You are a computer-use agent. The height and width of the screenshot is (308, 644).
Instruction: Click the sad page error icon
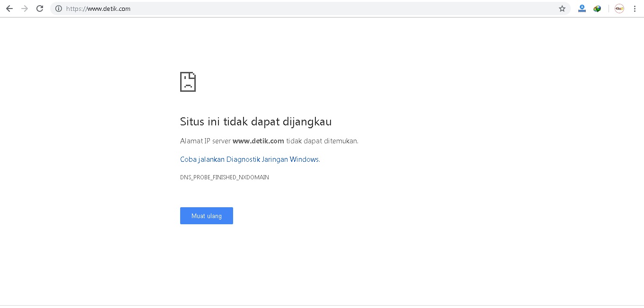[188, 82]
